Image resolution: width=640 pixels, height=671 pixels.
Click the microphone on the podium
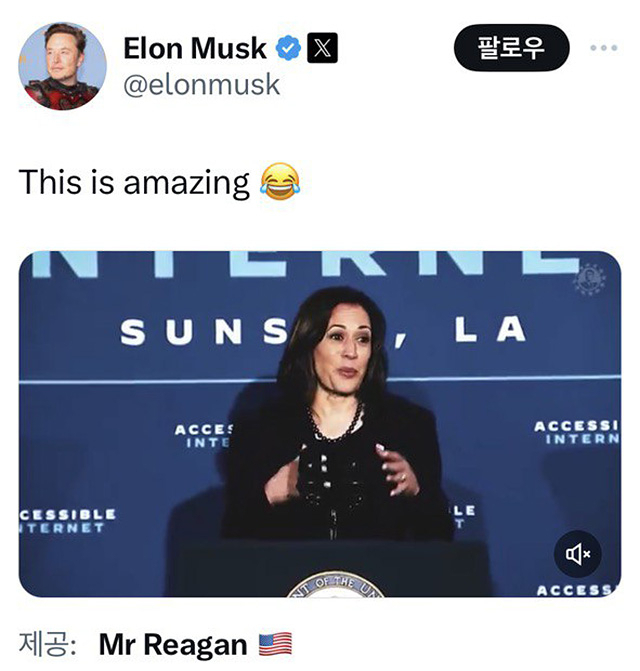point(334,524)
